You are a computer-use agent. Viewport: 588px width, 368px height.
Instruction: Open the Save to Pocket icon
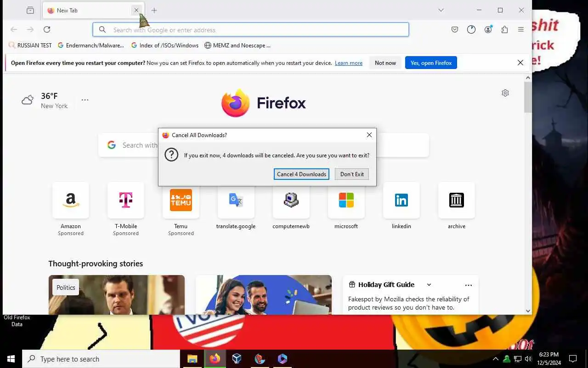point(454,29)
